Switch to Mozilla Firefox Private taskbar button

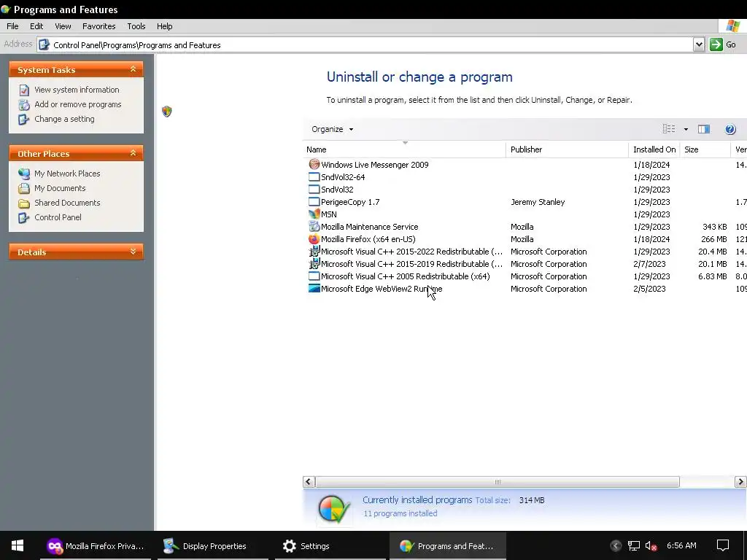pos(96,545)
